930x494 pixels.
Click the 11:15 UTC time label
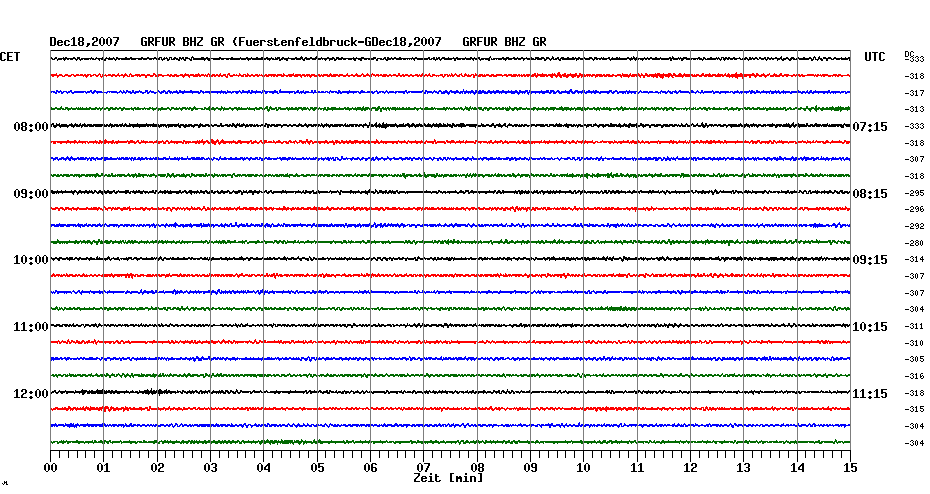[x=870, y=394]
